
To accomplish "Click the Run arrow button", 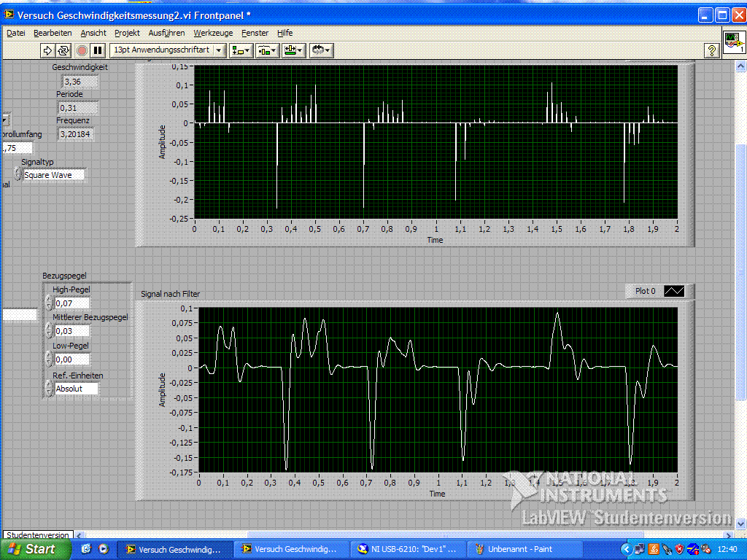I will click(47, 50).
